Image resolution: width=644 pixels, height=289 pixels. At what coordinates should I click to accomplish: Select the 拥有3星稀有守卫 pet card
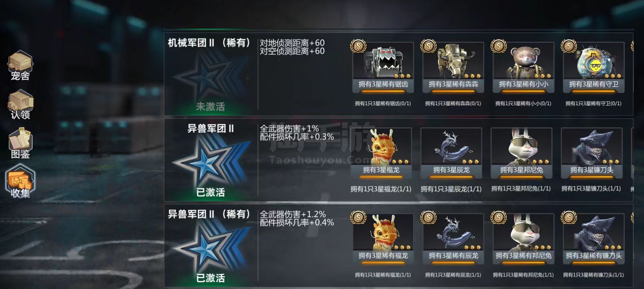click(593, 68)
